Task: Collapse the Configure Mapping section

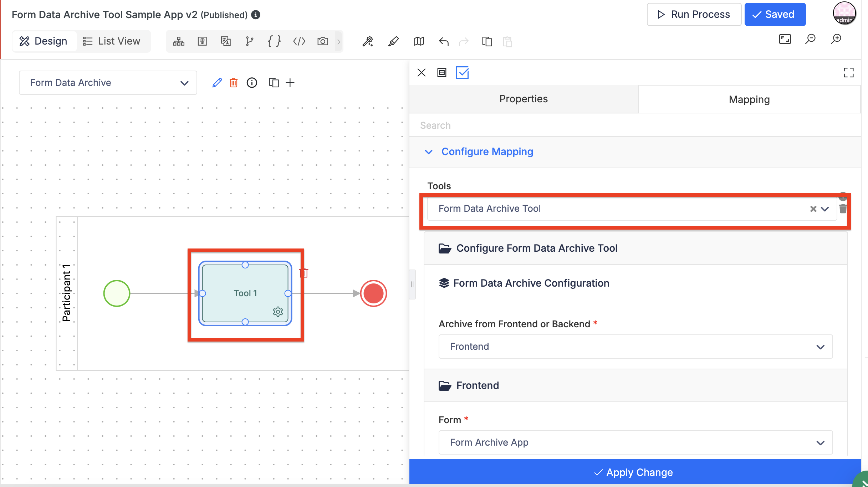Action: [429, 152]
